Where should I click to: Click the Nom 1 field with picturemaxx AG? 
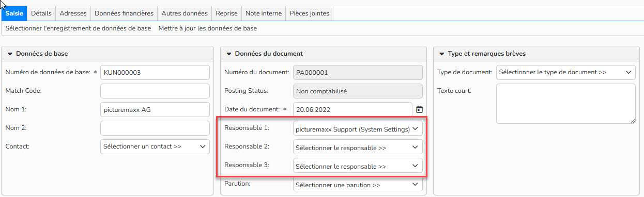click(x=155, y=109)
